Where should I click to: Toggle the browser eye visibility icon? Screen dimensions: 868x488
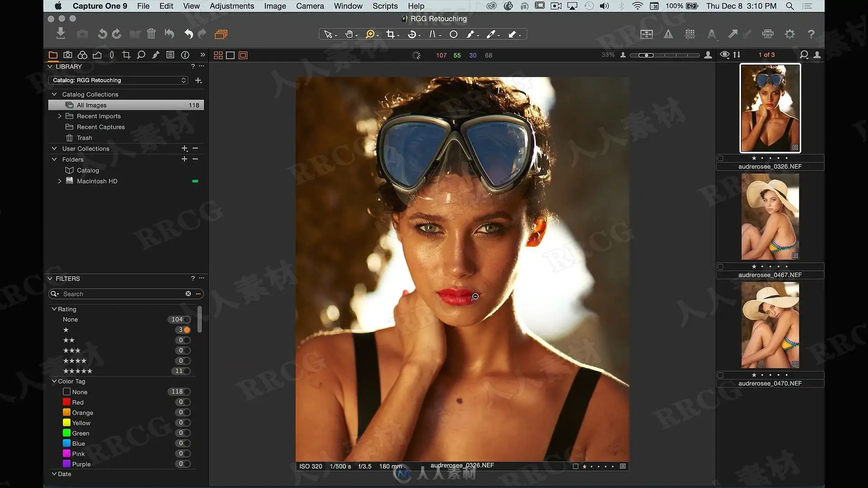(725, 55)
